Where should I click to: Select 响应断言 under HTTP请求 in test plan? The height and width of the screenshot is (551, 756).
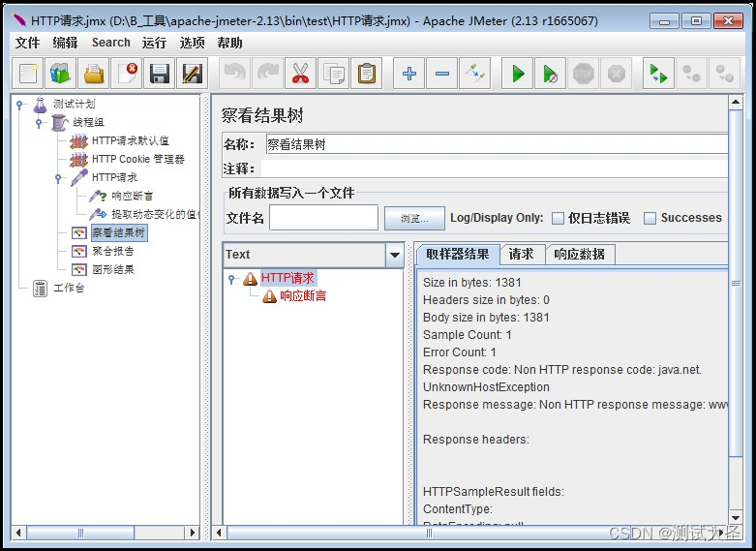[x=132, y=196]
